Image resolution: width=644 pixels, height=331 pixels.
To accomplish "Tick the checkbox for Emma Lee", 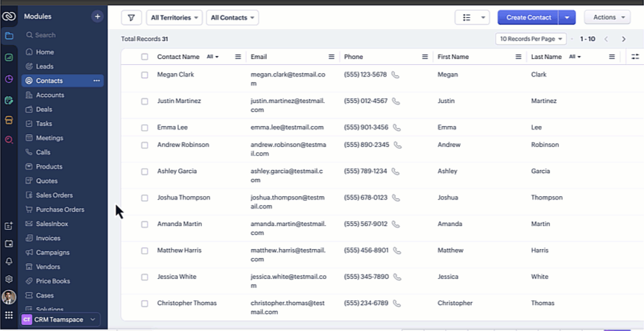I will 145,127.
